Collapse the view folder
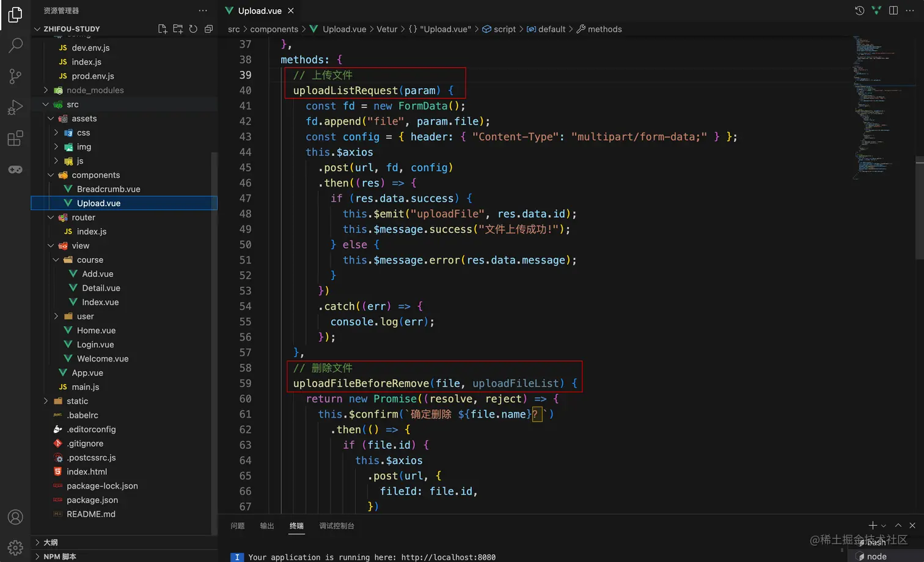924x562 pixels. point(51,246)
